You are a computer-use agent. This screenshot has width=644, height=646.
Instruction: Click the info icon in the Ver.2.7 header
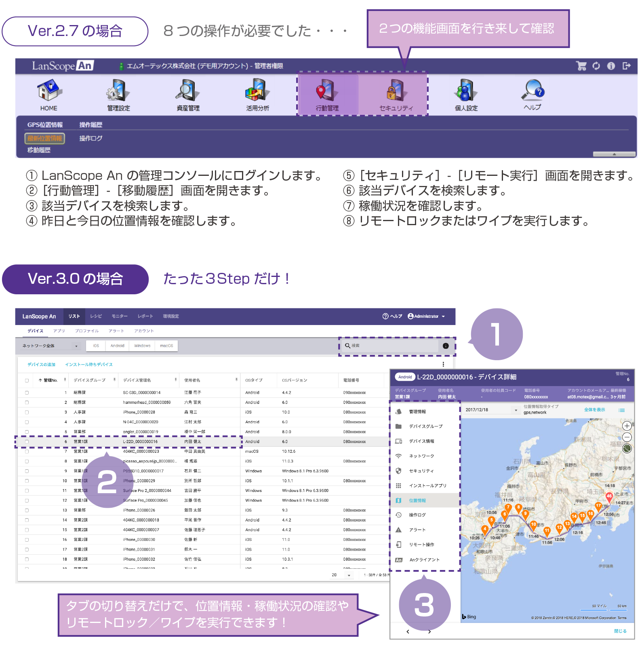coord(611,66)
